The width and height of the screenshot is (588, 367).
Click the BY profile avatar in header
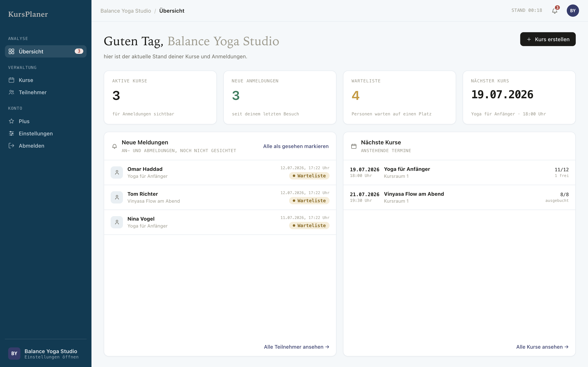pos(573,11)
